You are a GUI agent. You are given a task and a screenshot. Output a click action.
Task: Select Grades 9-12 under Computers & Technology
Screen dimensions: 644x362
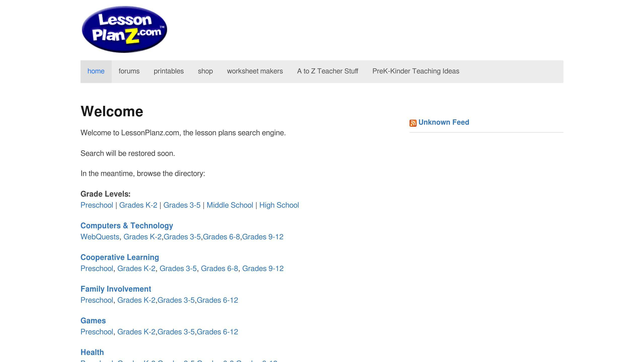pos(263,237)
